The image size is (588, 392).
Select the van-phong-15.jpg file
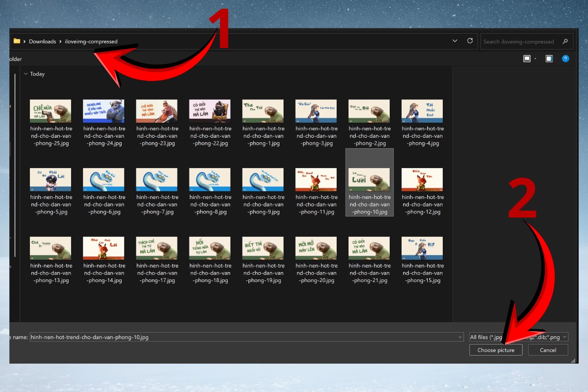422,248
